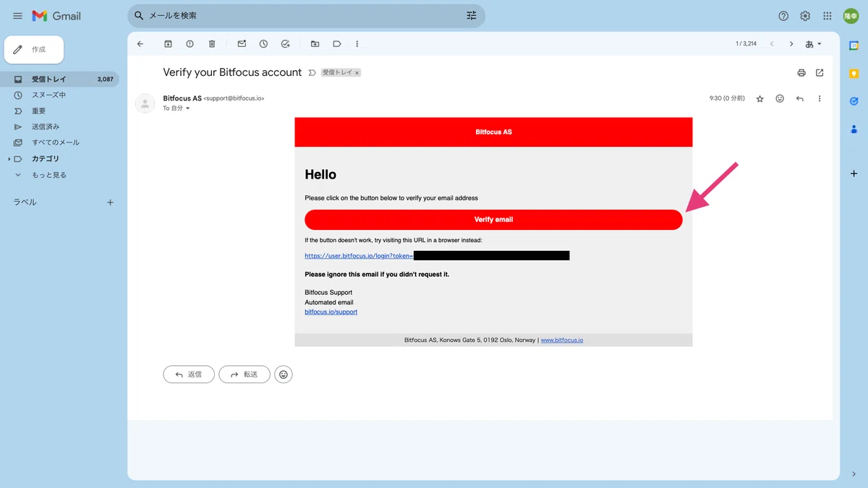
Task: Snooze this email with clock icon
Action: point(263,44)
